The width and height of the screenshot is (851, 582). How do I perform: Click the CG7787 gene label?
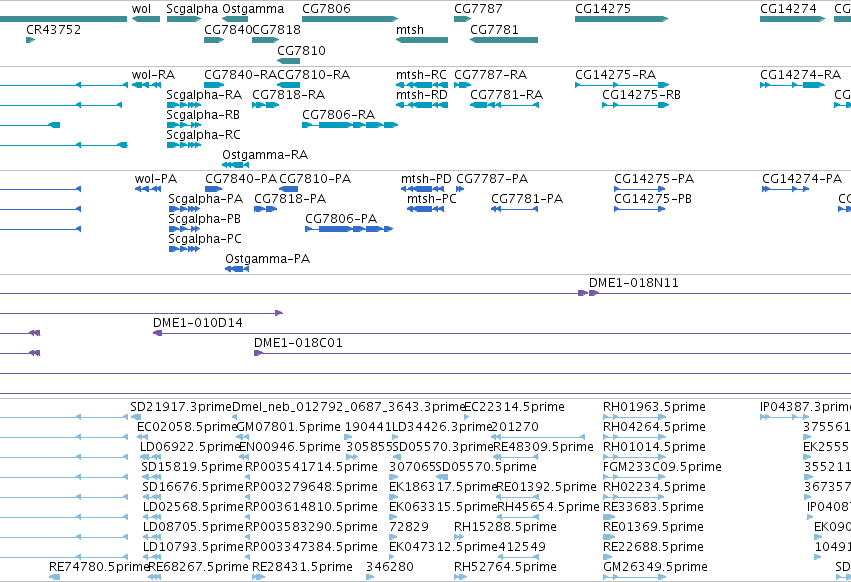pos(478,9)
